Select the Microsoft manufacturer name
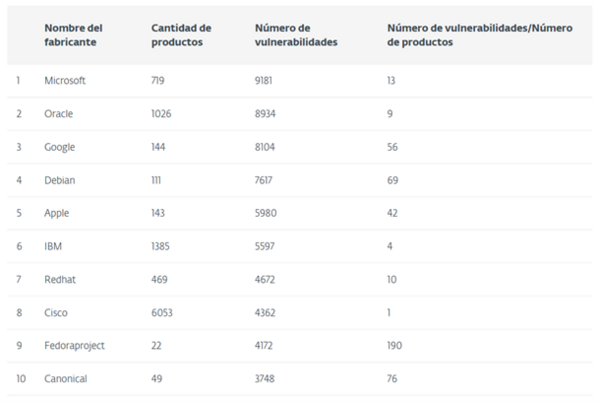The width and height of the screenshot is (600, 402). coord(65,80)
